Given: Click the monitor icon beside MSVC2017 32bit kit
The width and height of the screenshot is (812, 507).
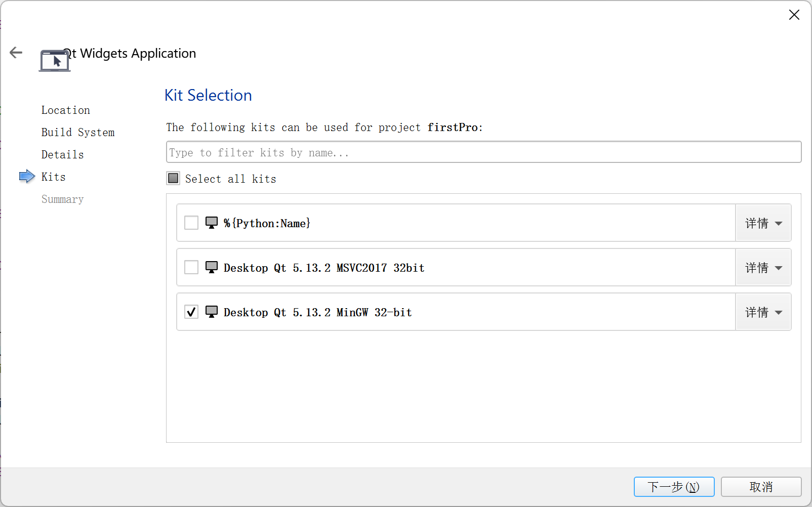Looking at the screenshot, I should point(212,267).
